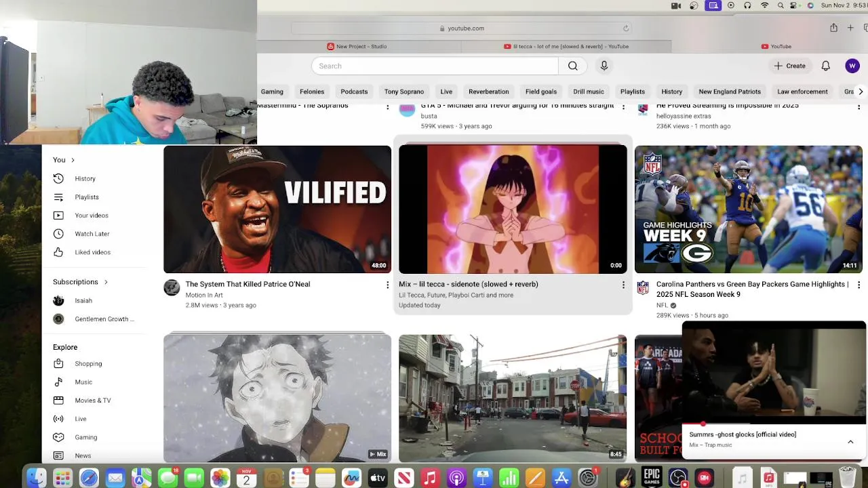Image resolution: width=868 pixels, height=488 pixels.
Task: Select New England Patriots filter chip
Action: tap(730, 91)
